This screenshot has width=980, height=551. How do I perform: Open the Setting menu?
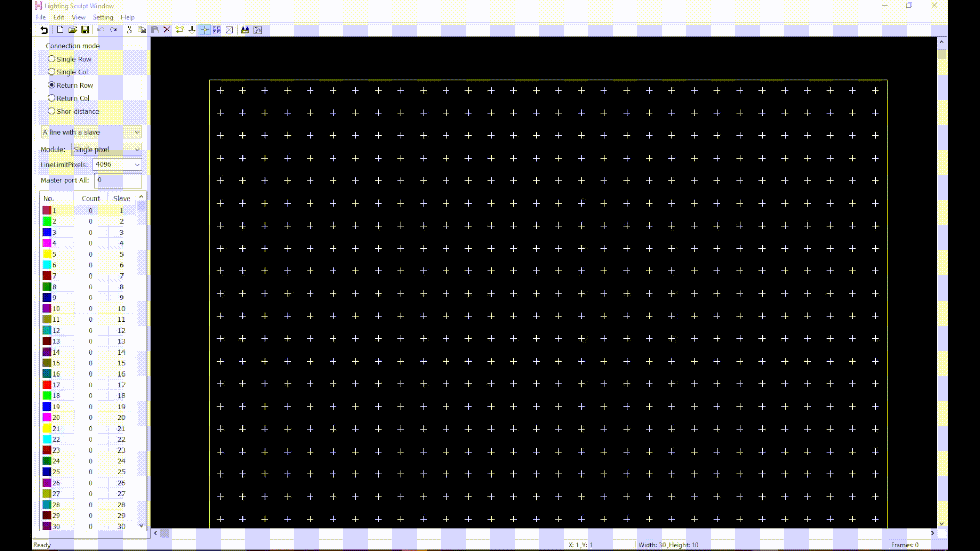[x=103, y=17]
